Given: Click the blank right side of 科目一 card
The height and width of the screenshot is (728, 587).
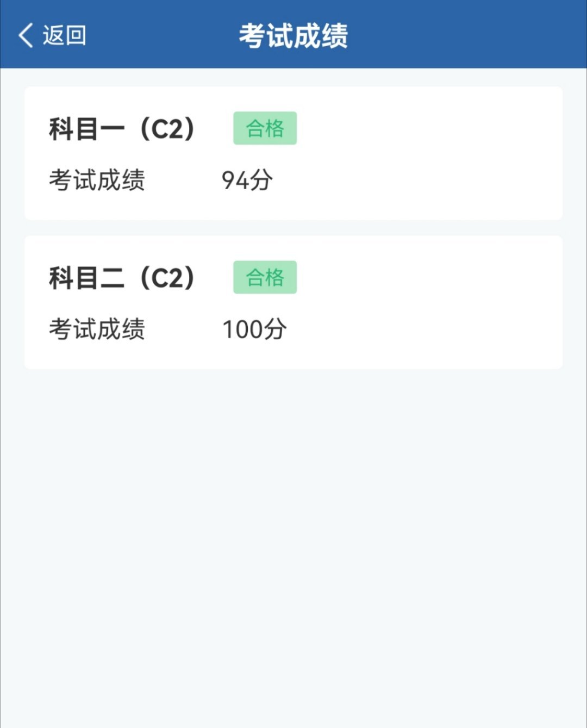Looking at the screenshot, I should (x=435, y=153).
